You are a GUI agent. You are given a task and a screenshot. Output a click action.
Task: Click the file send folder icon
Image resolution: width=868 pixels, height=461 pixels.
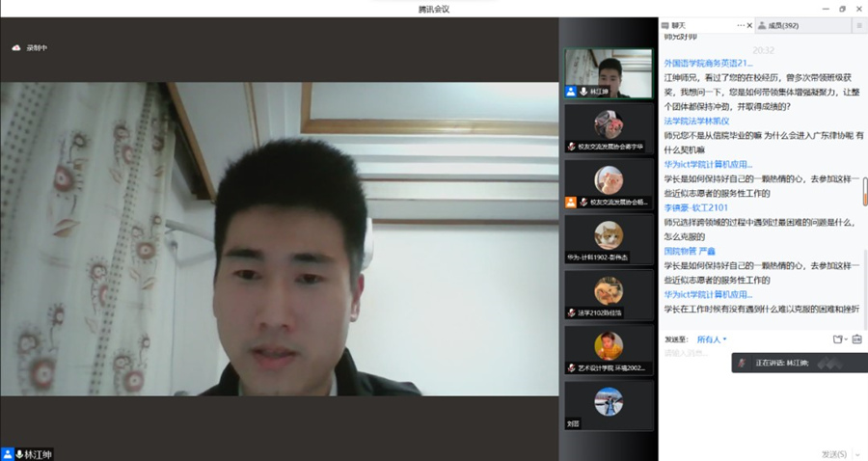[x=837, y=339]
